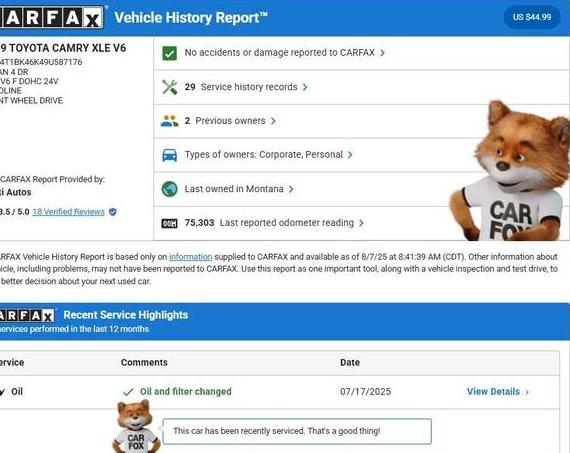The width and height of the screenshot is (570, 453).
Task: Expand the Service history records chevron
Action: (x=305, y=87)
